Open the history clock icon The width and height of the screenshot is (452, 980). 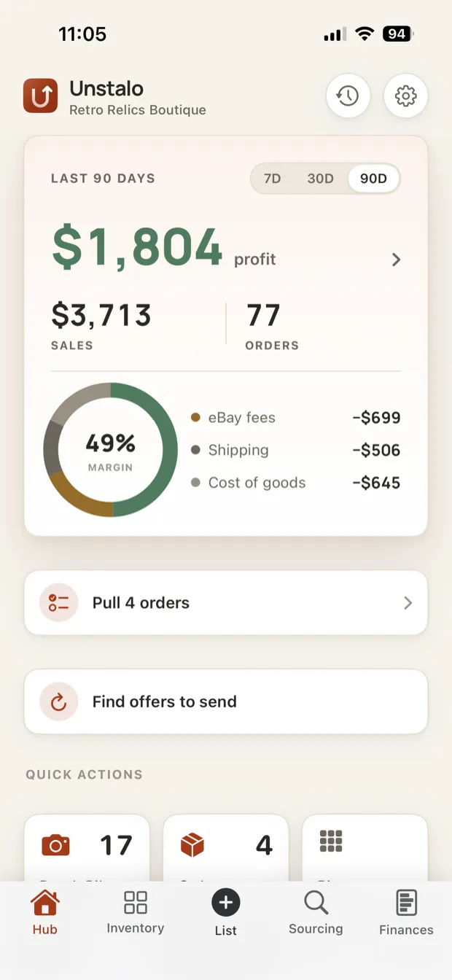pos(348,96)
